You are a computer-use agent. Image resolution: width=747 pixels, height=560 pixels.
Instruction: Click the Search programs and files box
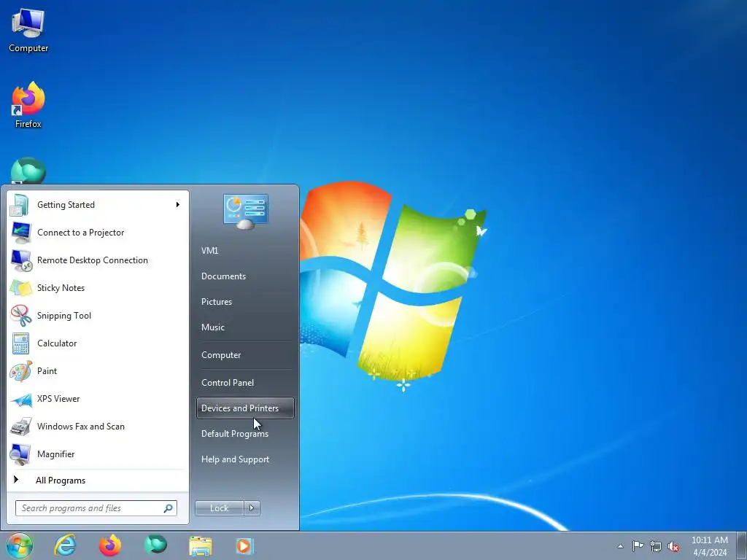[96, 508]
